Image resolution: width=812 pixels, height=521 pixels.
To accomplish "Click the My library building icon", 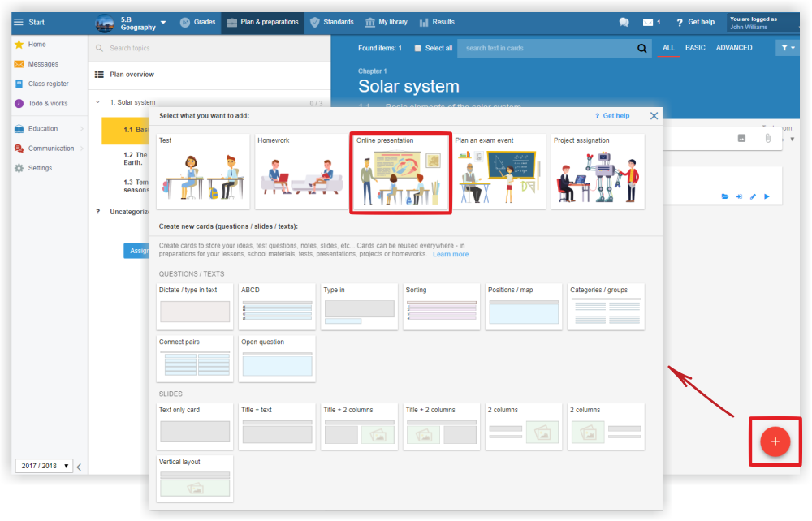I will [x=369, y=22].
